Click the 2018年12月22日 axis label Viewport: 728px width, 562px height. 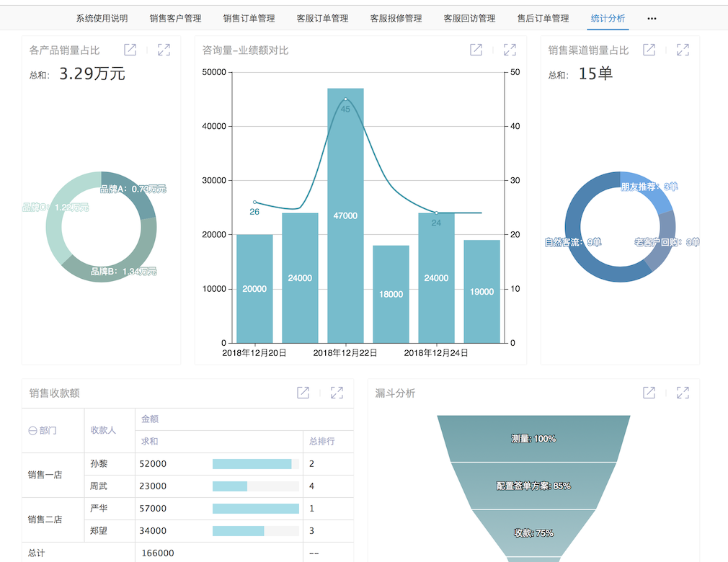coord(345,353)
